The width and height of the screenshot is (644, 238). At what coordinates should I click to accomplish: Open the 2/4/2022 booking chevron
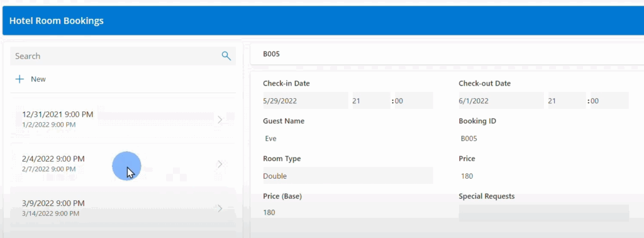tap(219, 164)
